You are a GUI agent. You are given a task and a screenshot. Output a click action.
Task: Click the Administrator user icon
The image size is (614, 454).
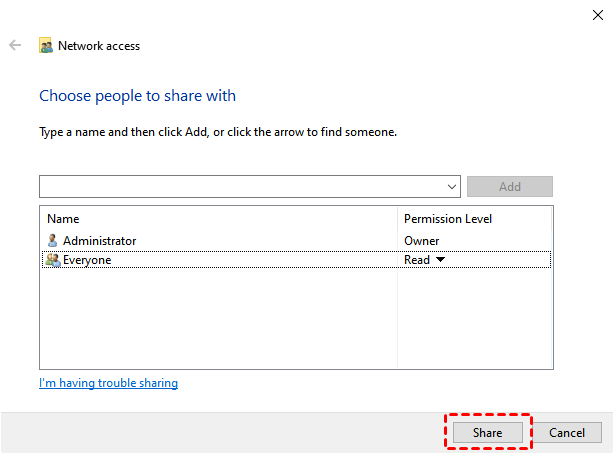tap(53, 240)
